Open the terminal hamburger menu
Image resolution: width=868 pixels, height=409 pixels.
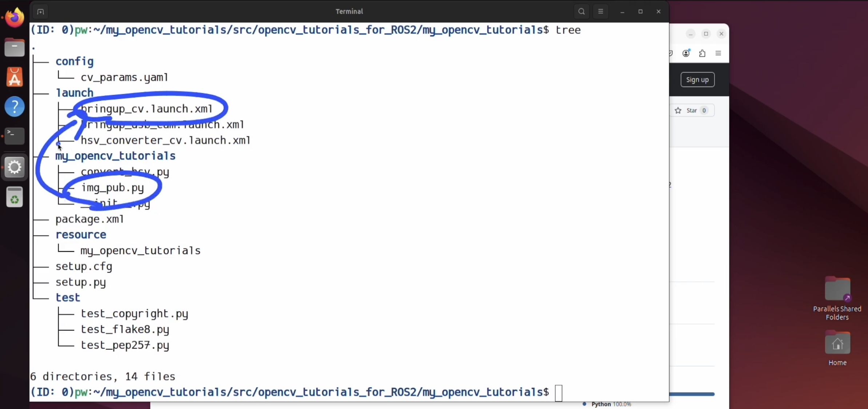click(x=601, y=11)
